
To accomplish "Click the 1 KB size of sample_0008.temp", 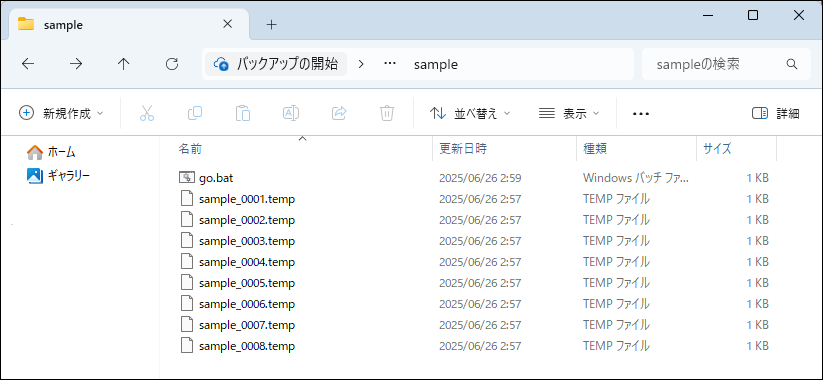I will (x=757, y=346).
